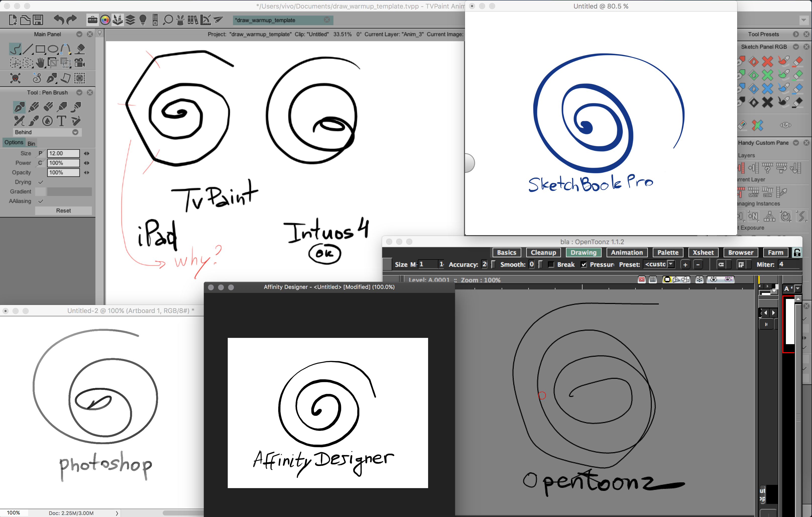The height and width of the screenshot is (517, 812).
Task: Expand the Main Panel options arrow
Action: (79, 34)
